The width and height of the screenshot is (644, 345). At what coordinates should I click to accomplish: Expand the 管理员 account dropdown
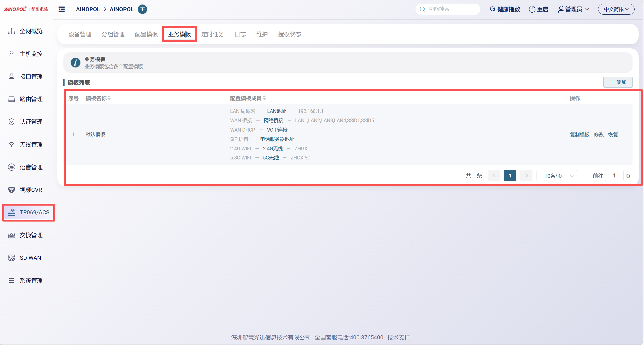(x=574, y=9)
